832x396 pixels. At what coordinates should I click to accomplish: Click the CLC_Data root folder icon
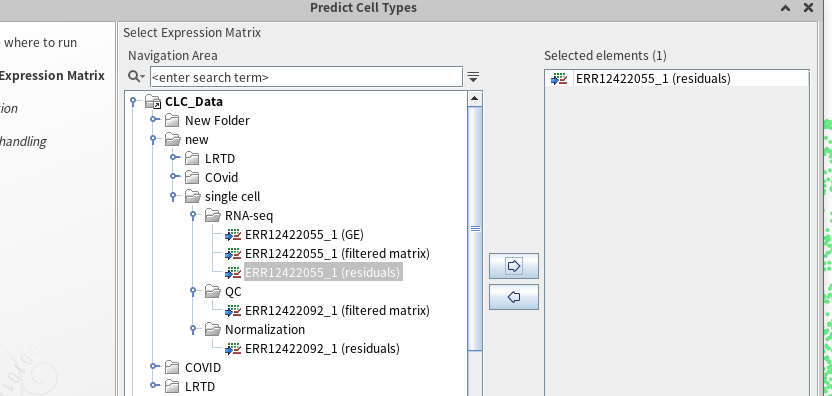coord(153,102)
